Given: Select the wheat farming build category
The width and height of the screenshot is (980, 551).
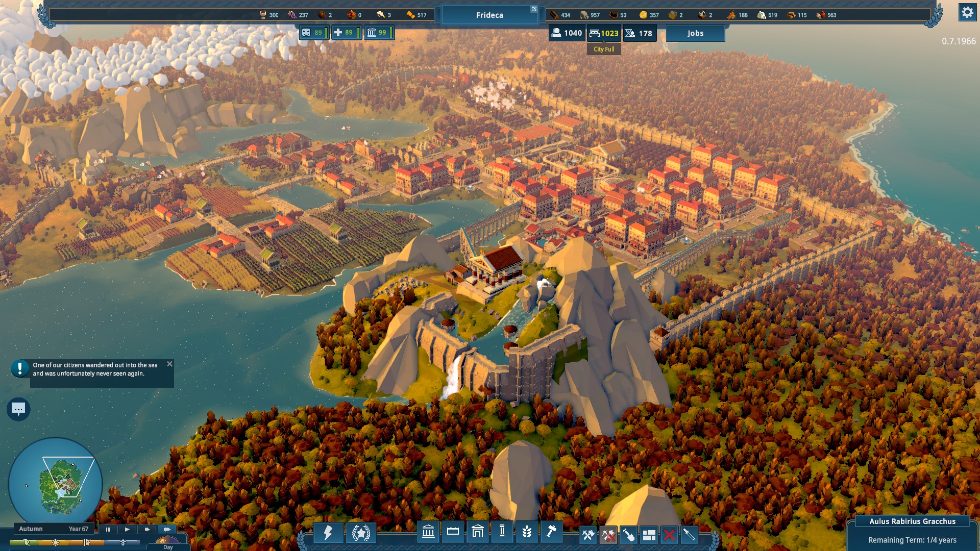Looking at the screenshot, I should (527, 532).
